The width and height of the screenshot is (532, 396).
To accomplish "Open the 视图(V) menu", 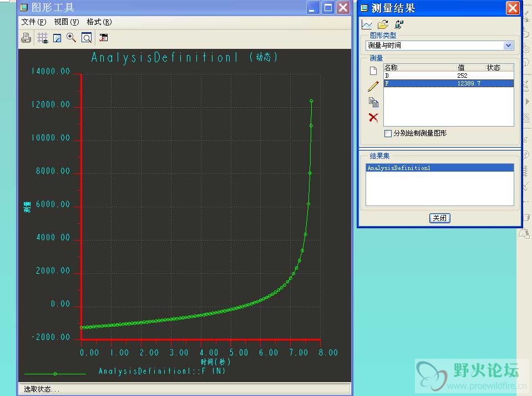I will point(67,22).
